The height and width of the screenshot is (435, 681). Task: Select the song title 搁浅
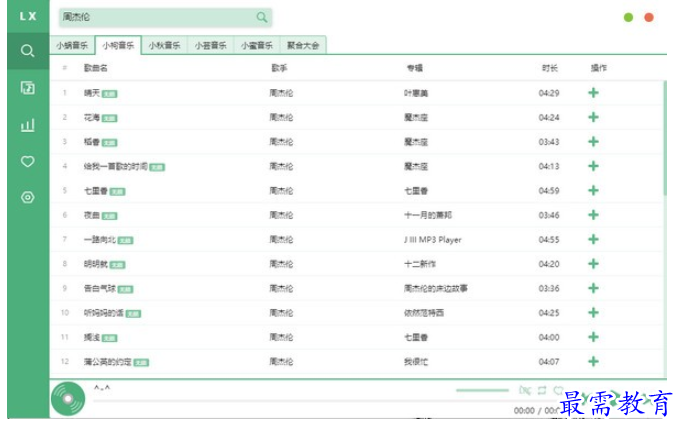point(92,337)
